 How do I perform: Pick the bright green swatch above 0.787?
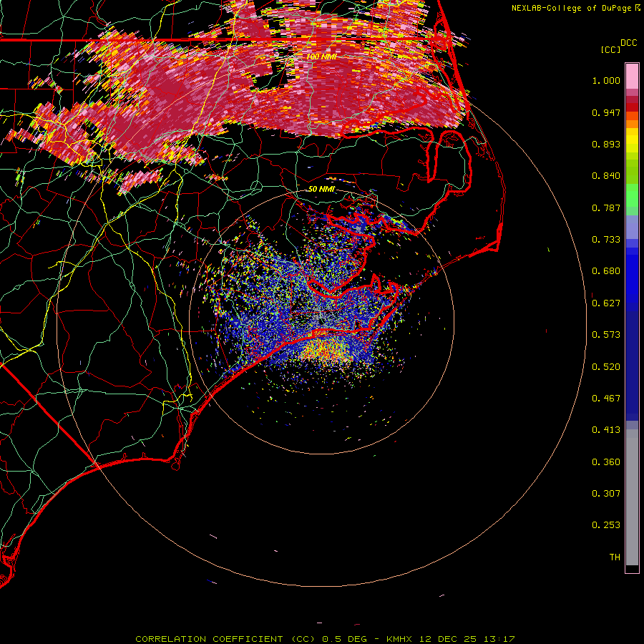point(632,195)
